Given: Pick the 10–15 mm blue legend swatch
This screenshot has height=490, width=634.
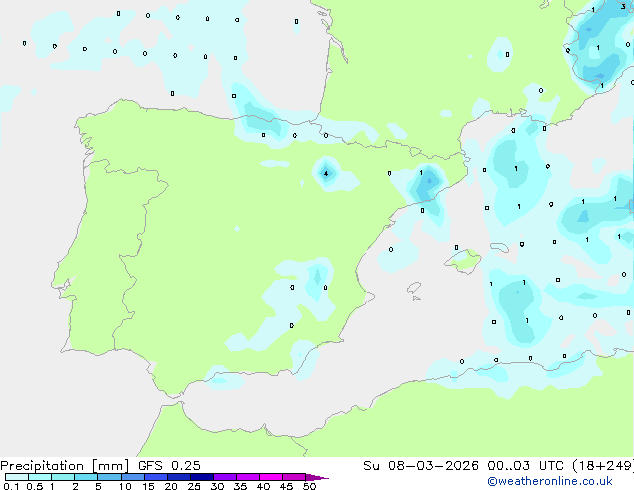Looking at the screenshot, I should [x=132, y=477].
